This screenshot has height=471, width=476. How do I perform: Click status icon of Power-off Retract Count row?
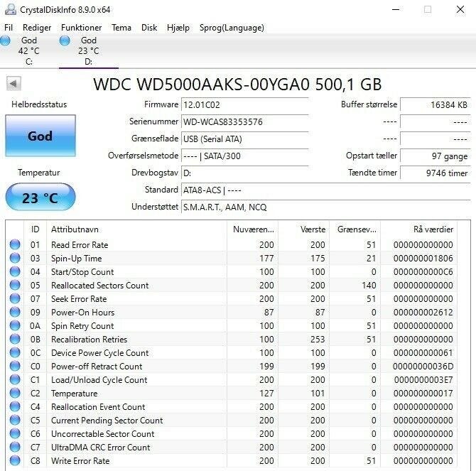click(x=15, y=367)
